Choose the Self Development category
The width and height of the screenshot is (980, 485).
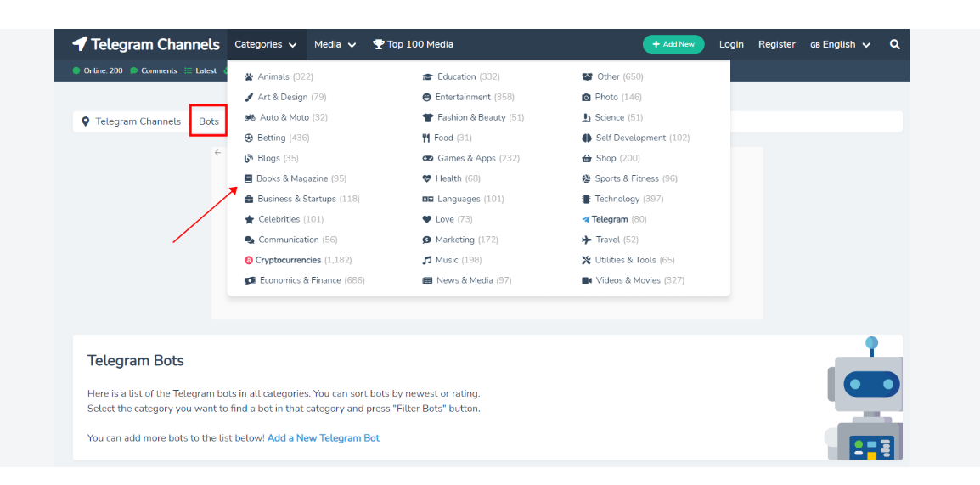(x=635, y=138)
